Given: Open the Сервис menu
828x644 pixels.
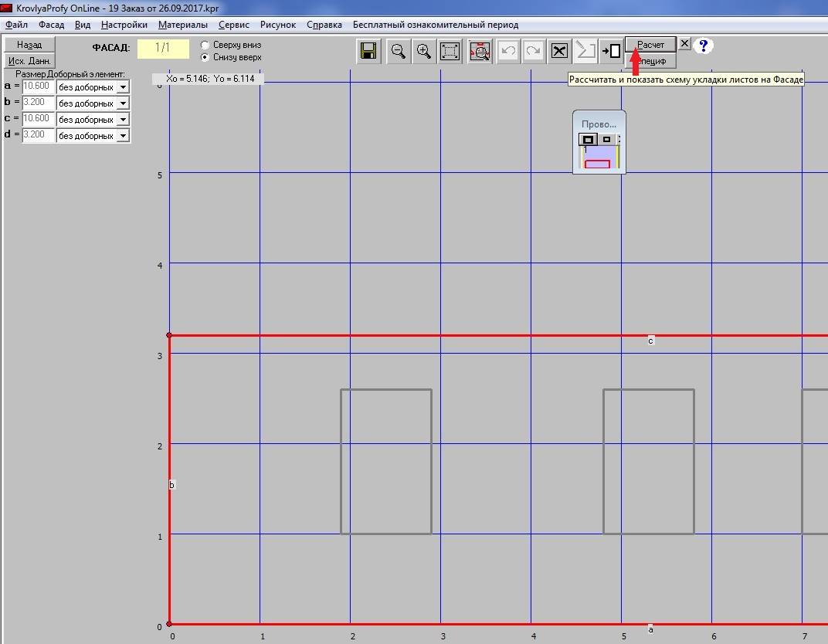Looking at the screenshot, I should tap(233, 25).
